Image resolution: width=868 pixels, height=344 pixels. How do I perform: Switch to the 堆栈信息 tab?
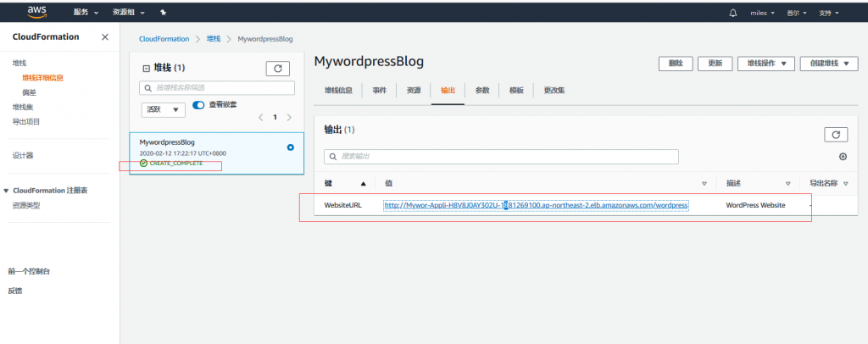pyautogui.click(x=338, y=91)
